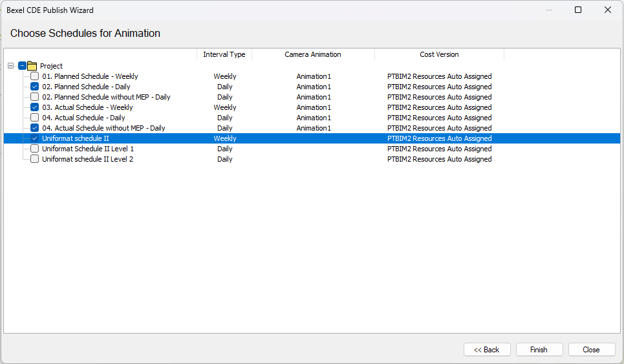Click the Project folder icon
This screenshot has height=364, width=624.
click(32, 66)
